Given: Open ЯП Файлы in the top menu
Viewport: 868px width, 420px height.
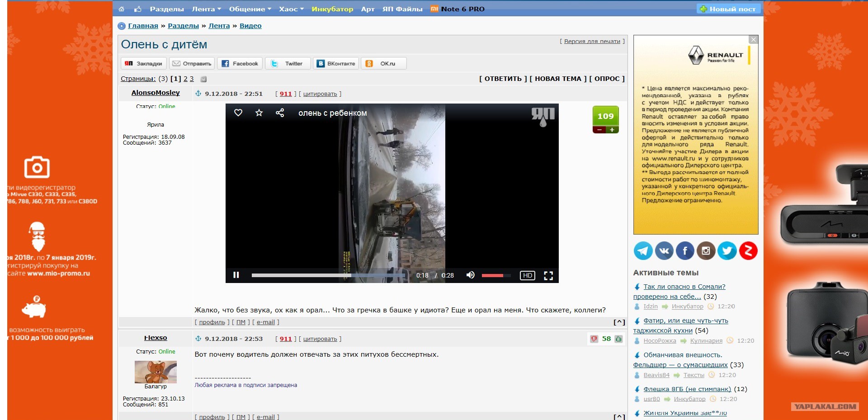Looking at the screenshot, I should [402, 9].
